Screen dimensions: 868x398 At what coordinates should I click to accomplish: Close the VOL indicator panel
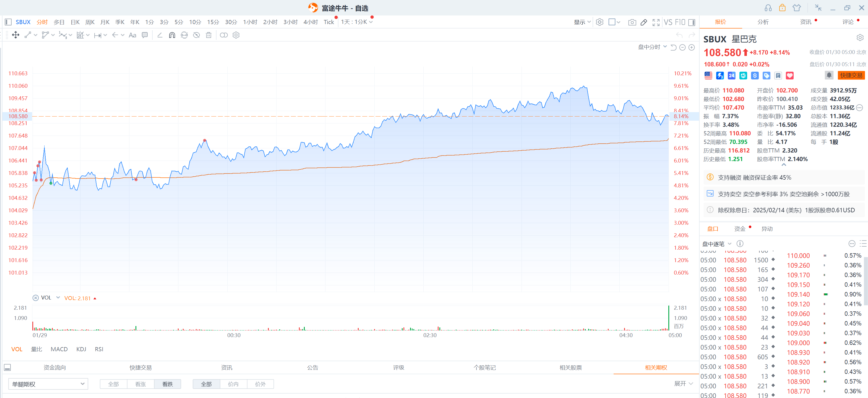(35, 298)
